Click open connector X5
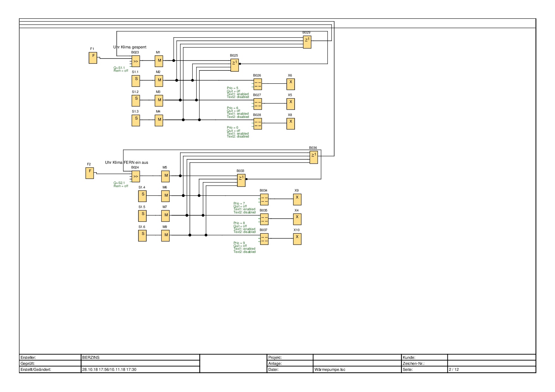This screenshot has width=555, height=392. click(291, 104)
